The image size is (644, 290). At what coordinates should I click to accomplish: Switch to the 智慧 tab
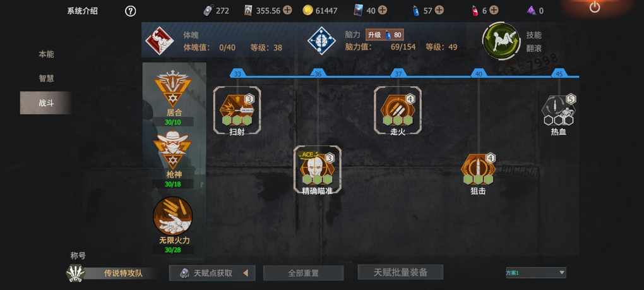(46, 78)
